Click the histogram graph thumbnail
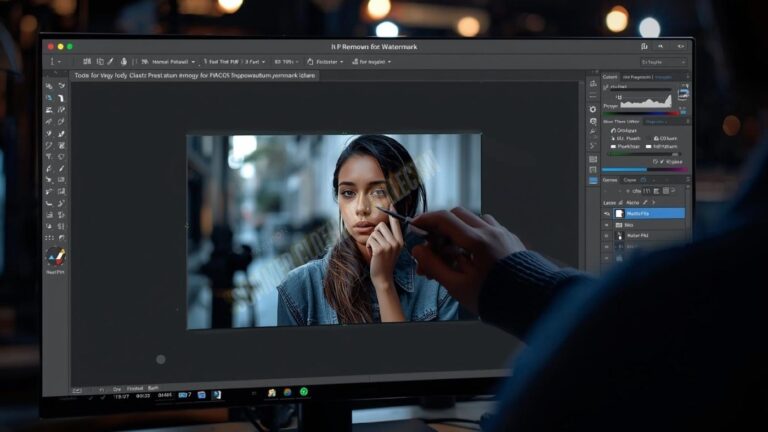Viewport: 768px width, 432px height. pyautogui.click(x=645, y=100)
